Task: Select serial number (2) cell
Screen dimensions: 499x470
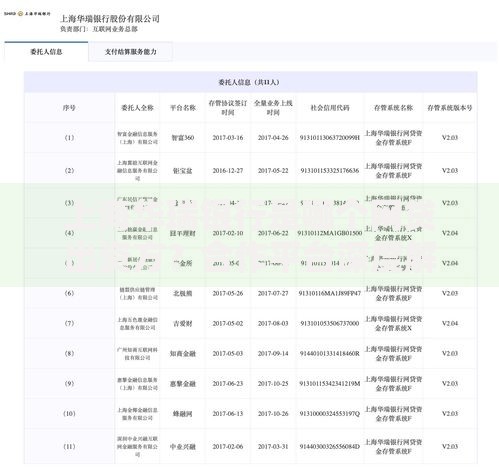Action: click(69, 171)
